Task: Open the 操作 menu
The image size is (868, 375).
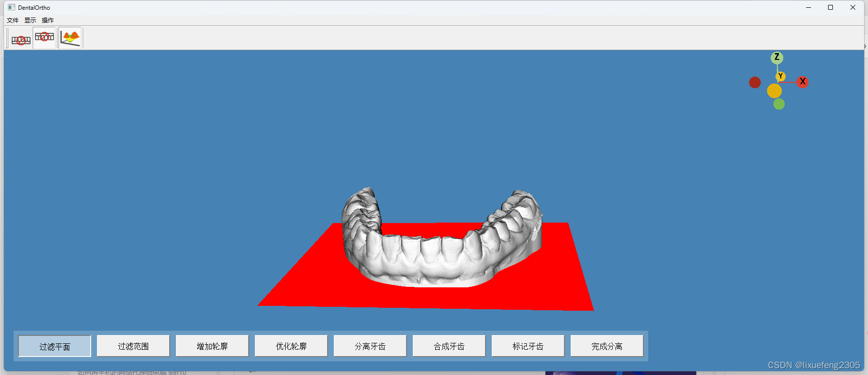Action: click(48, 20)
